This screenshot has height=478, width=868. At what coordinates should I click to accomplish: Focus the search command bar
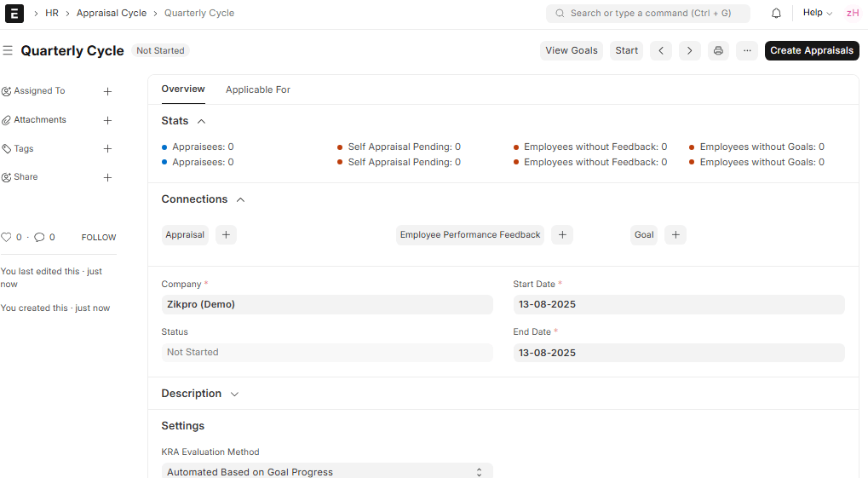click(x=648, y=14)
